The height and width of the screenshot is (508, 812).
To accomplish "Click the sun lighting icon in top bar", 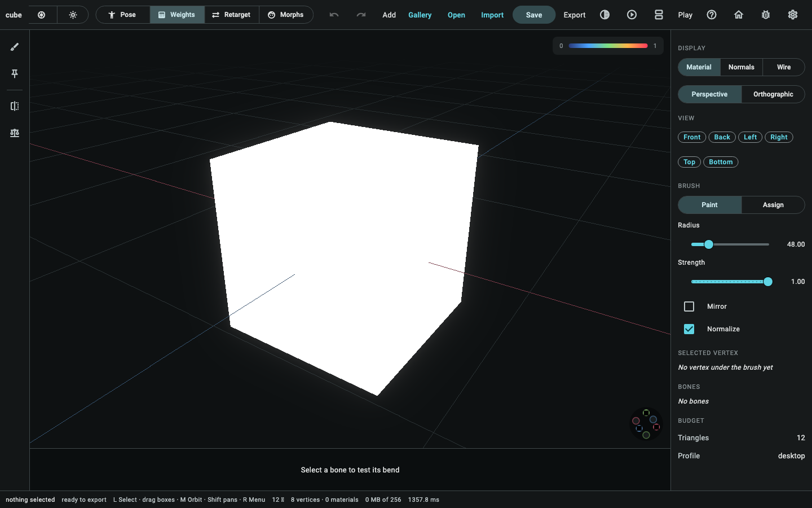I will 73,15.
